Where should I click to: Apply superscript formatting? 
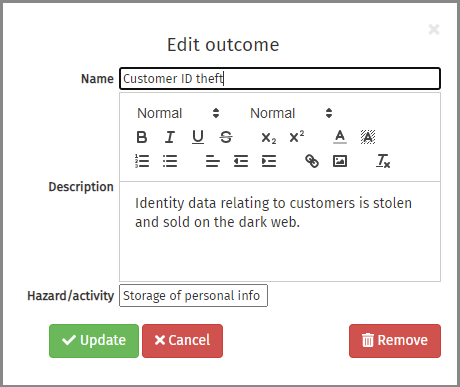(x=297, y=137)
